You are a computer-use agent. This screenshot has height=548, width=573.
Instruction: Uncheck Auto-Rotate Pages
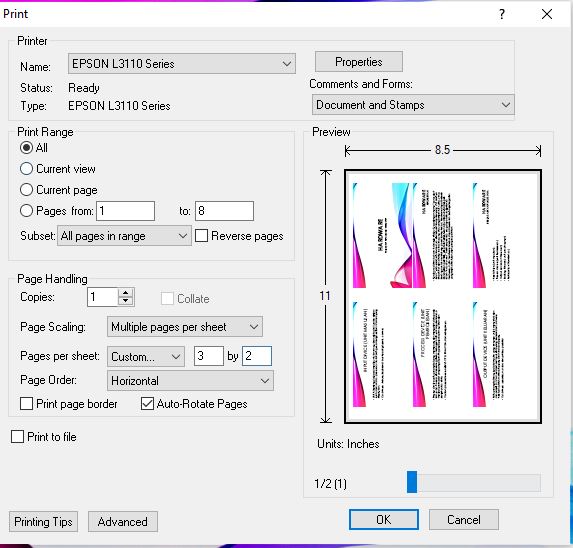pyautogui.click(x=147, y=404)
